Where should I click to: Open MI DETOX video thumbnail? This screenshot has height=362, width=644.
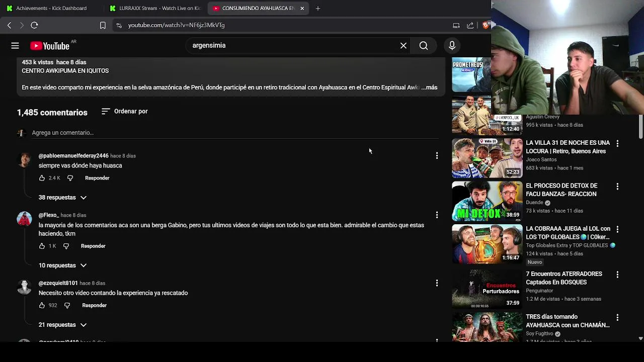point(487,201)
